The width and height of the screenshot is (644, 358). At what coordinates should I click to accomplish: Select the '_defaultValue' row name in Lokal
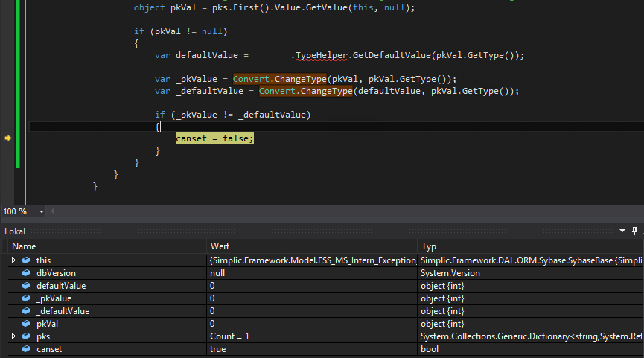pos(63,311)
